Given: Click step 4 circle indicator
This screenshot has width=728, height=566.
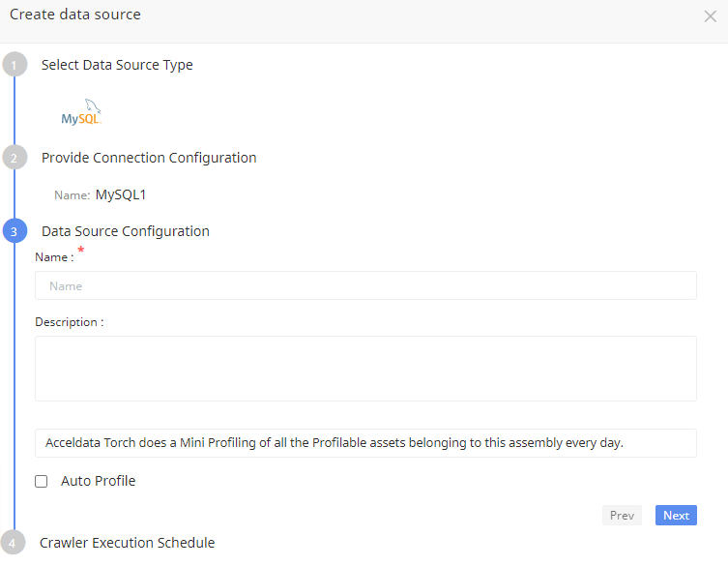Looking at the screenshot, I should point(13,543).
